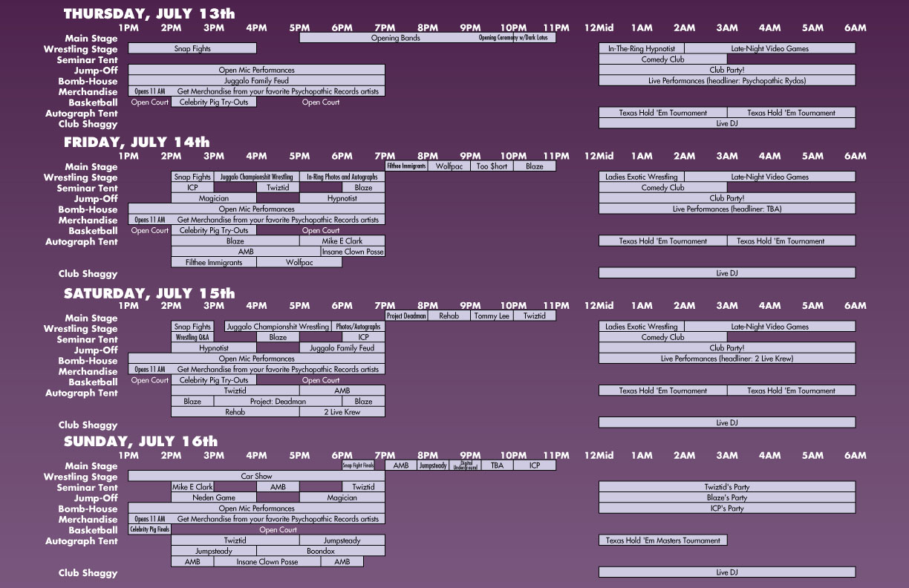909x588 pixels.
Task: Select the 'Opening Bands' block on Thursday
Action: point(395,38)
